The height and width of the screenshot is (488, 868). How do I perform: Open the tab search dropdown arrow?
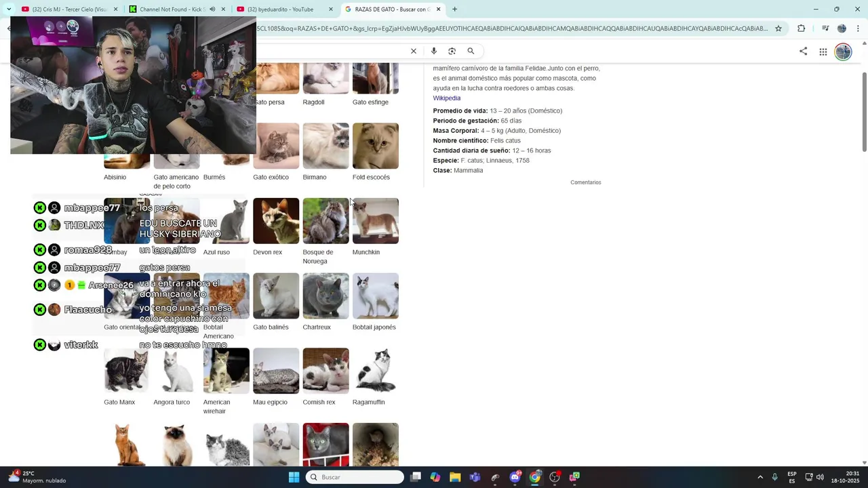coord(9,9)
